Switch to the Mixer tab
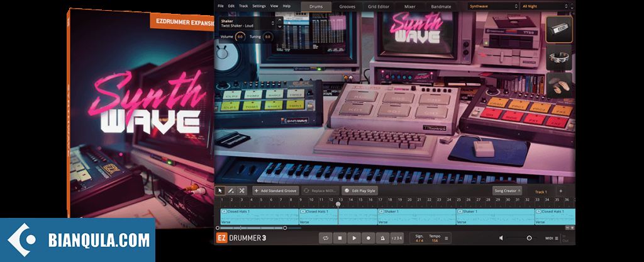The image size is (644, 262). 409,6
